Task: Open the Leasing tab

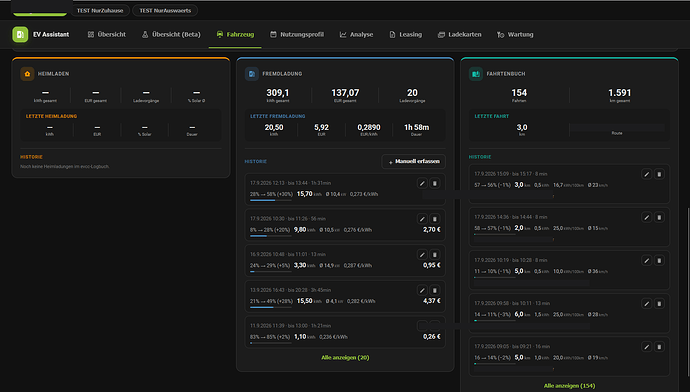Action: (x=405, y=34)
